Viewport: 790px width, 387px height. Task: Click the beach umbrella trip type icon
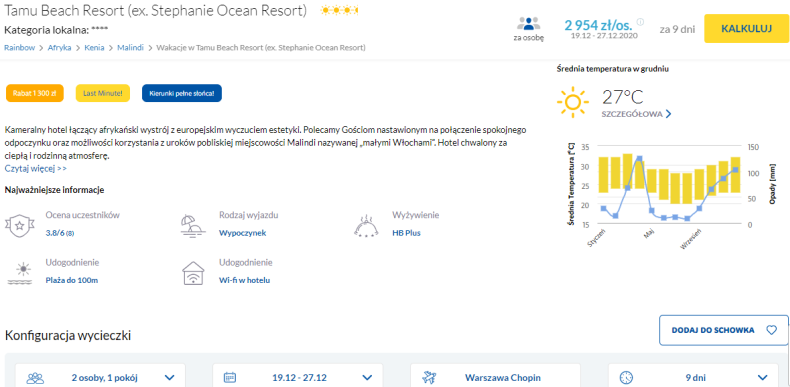coord(193,226)
